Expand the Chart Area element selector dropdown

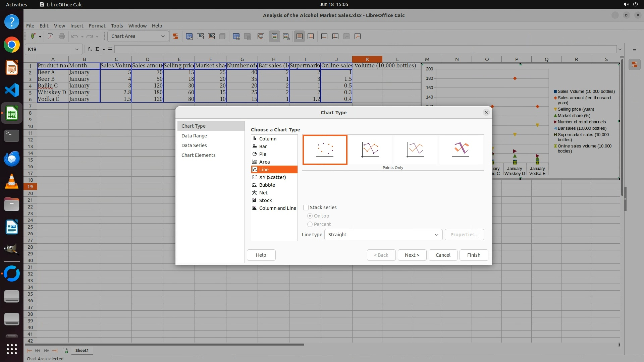(x=163, y=37)
